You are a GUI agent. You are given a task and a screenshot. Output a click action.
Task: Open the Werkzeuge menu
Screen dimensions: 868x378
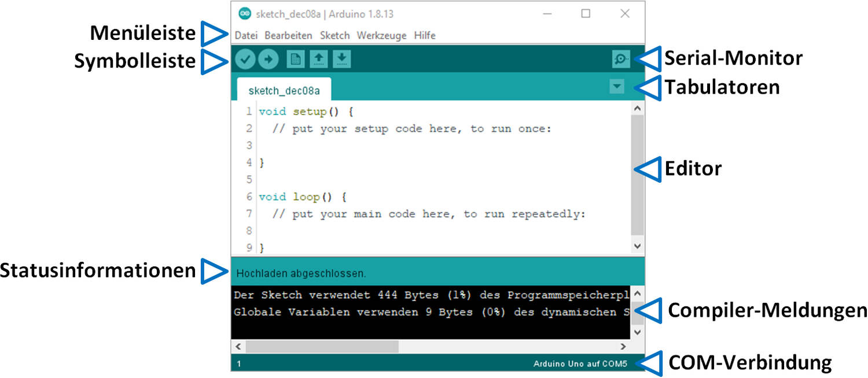[x=381, y=35]
